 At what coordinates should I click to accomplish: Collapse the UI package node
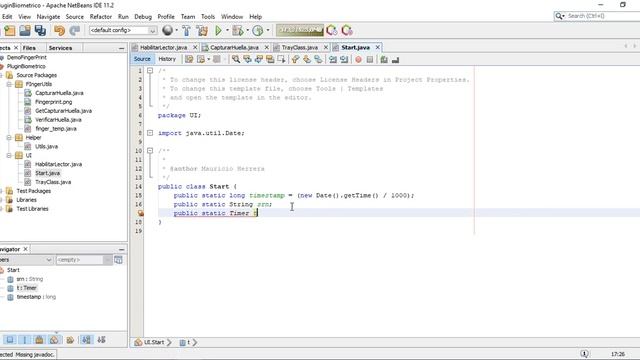pos(9,156)
